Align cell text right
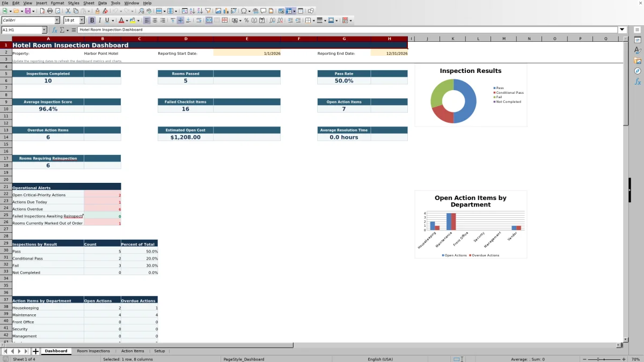 tap(163, 20)
